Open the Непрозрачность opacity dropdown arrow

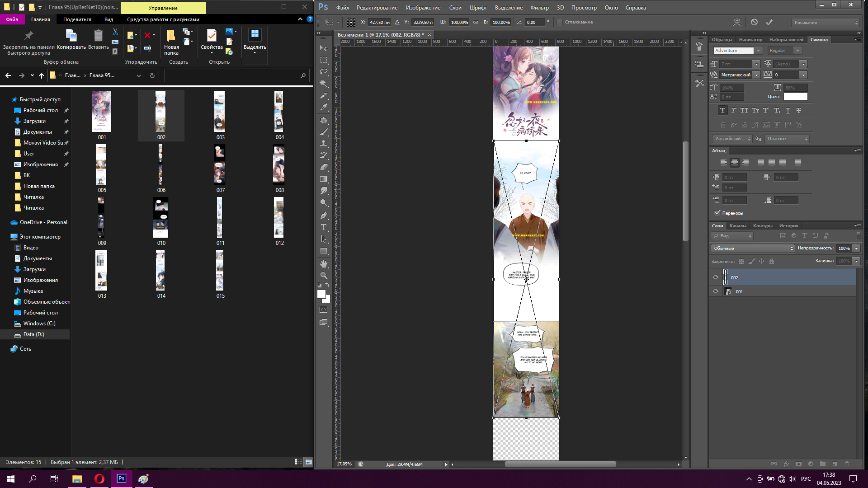click(x=856, y=248)
